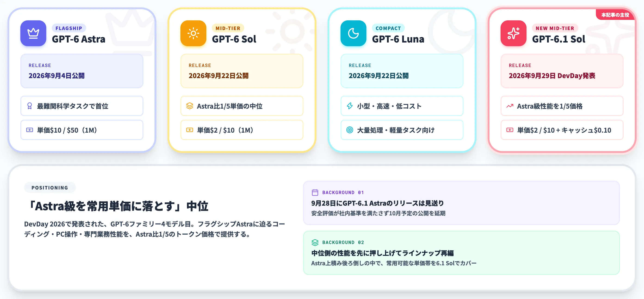Image resolution: width=644 pixels, height=299 pixels.
Task: Click the MID-TIER badge on GPT-6 Sol
Action: click(x=228, y=28)
